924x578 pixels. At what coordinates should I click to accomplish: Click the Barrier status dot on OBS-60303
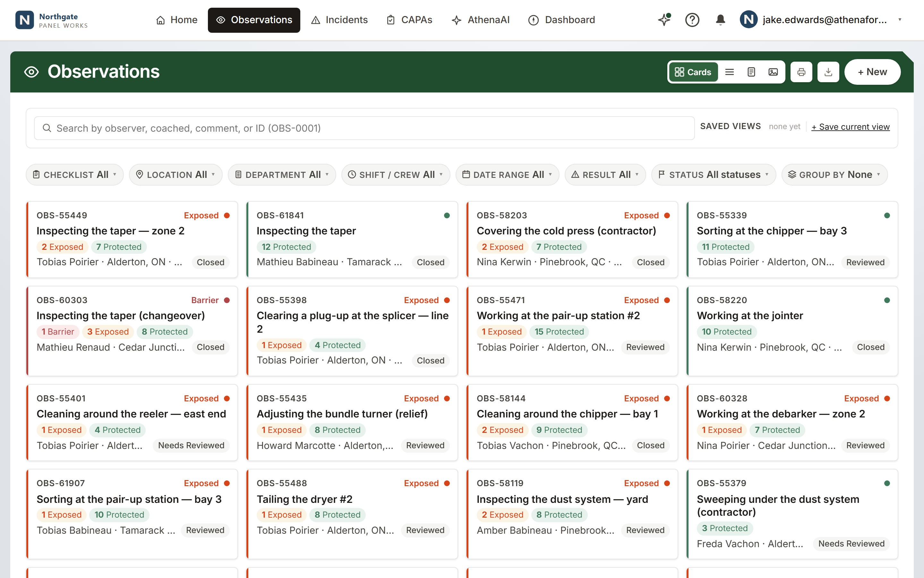coord(227,301)
